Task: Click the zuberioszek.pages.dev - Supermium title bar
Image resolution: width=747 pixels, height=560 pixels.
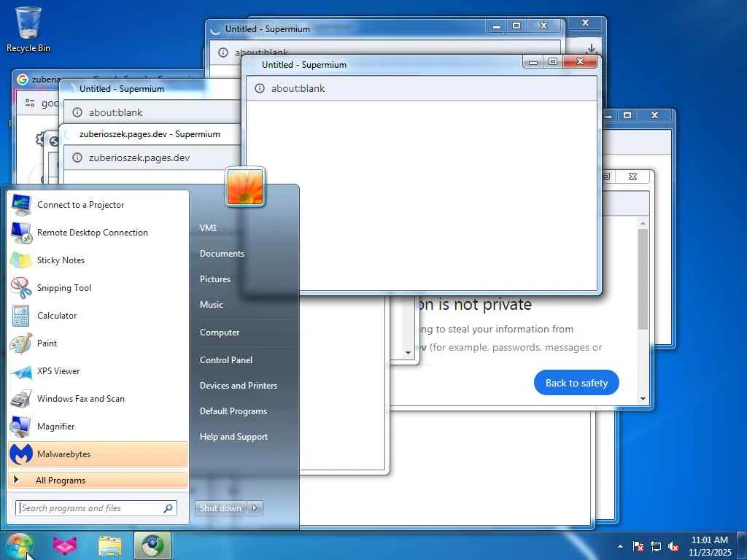Action: point(150,134)
